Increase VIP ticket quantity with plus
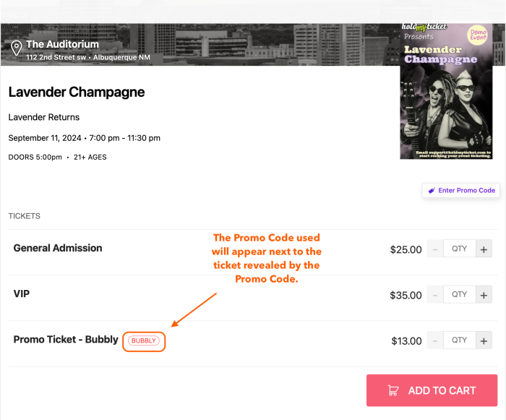Screen dimensions: 506x420 click(x=484, y=295)
